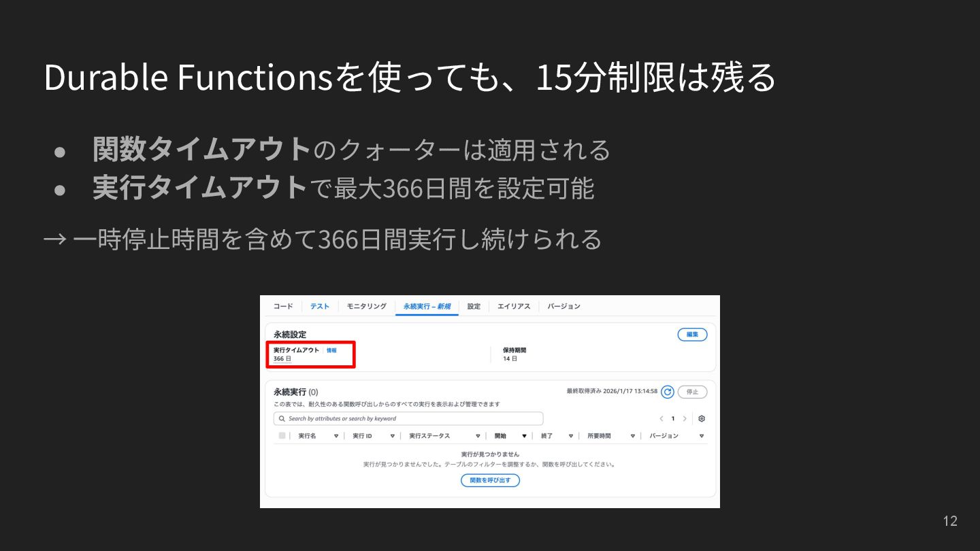Click the 永続設定 heading
The image size is (980, 551).
pyautogui.click(x=290, y=335)
